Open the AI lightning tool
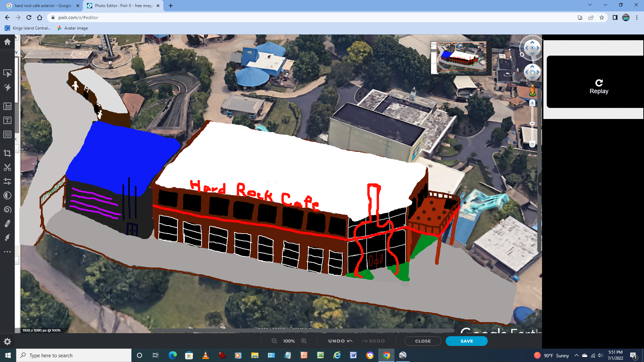The width and height of the screenshot is (644, 362). click(7, 87)
